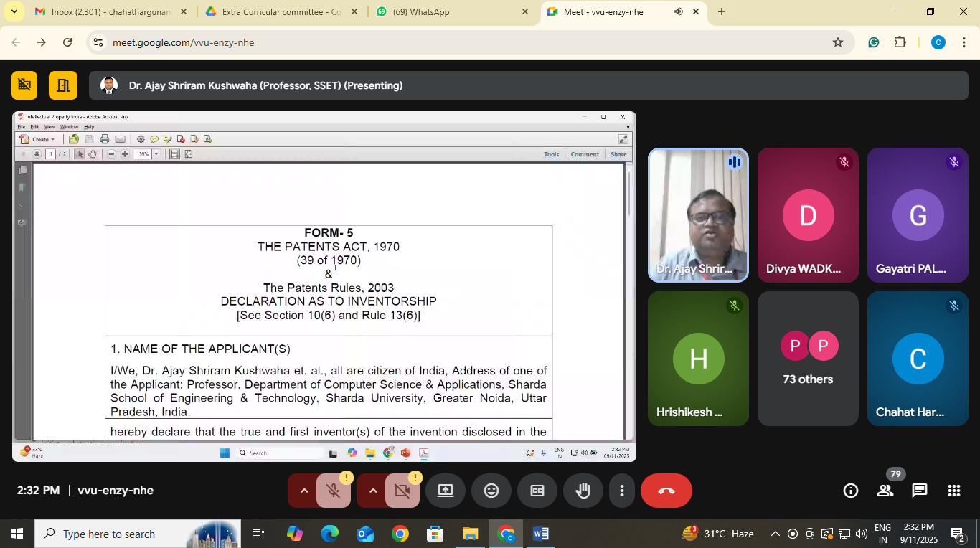This screenshot has height=548, width=980.
Task: Expand the microphone audio settings arrow
Action: pyautogui.click(x=304, y=491)
